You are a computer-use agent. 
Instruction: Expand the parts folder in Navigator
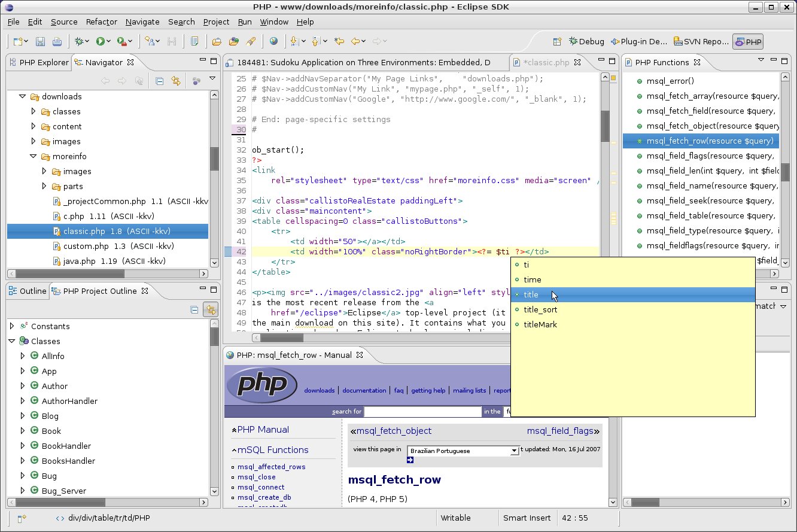[x=44, y=186]
